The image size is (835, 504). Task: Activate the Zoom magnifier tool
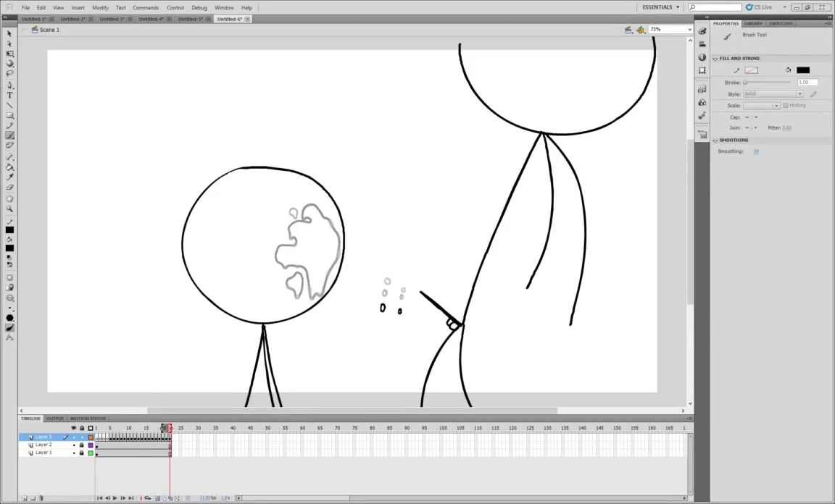(x=9, y=209)
